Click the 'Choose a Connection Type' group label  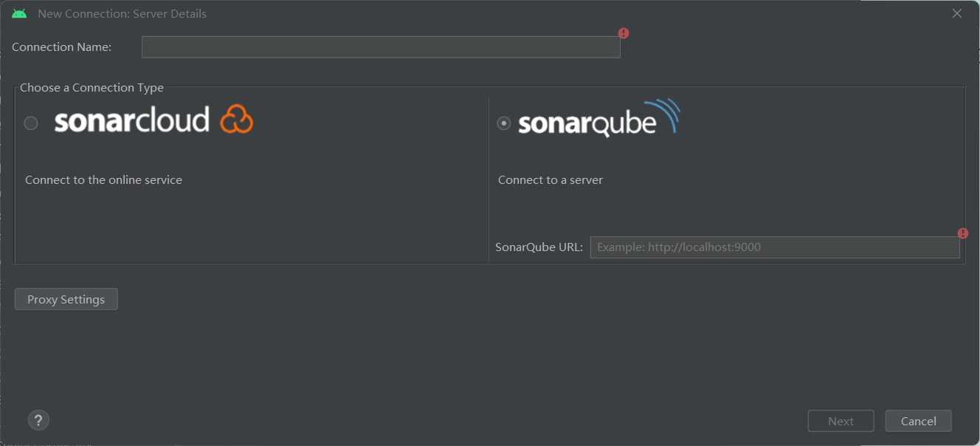(x=91, y=87)
